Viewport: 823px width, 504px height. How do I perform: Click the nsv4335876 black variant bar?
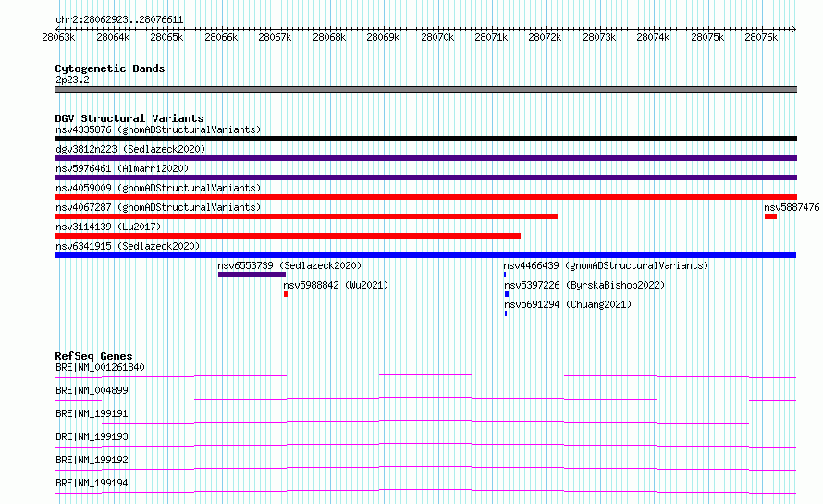425,139
